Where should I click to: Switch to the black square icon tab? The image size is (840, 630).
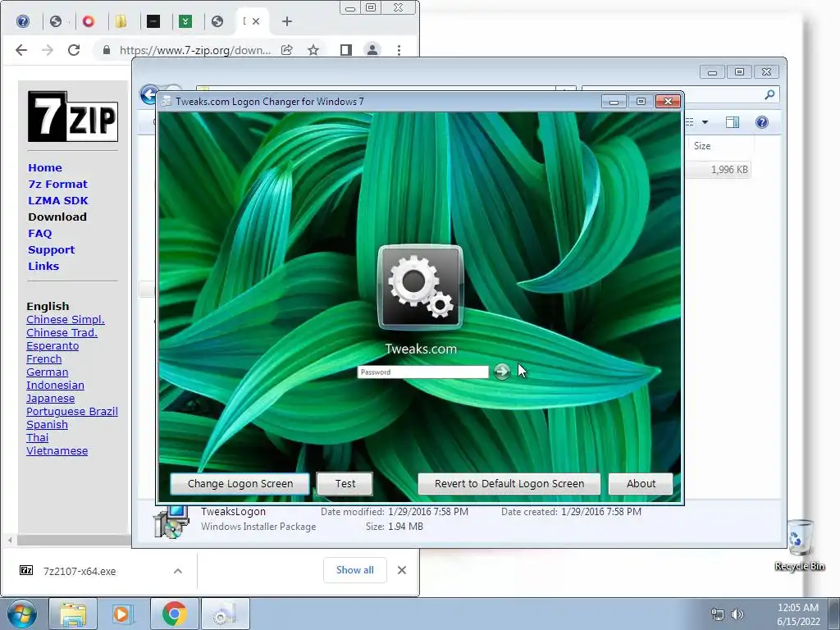click(x=153, y=21)
